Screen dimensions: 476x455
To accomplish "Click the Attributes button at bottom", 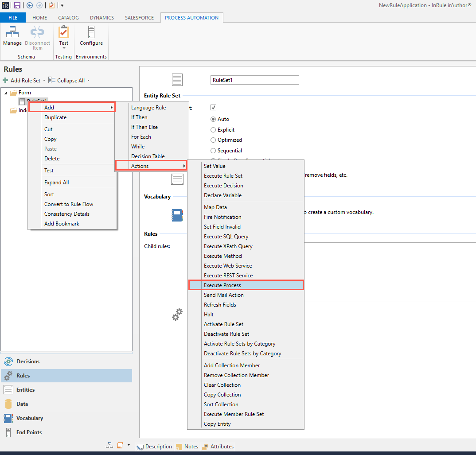I will point(218,447).
